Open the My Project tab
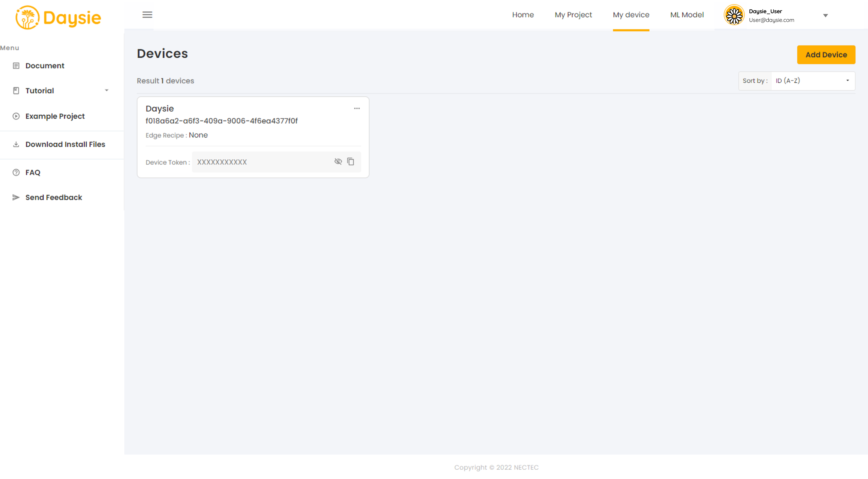 click(x=573, y=15)
